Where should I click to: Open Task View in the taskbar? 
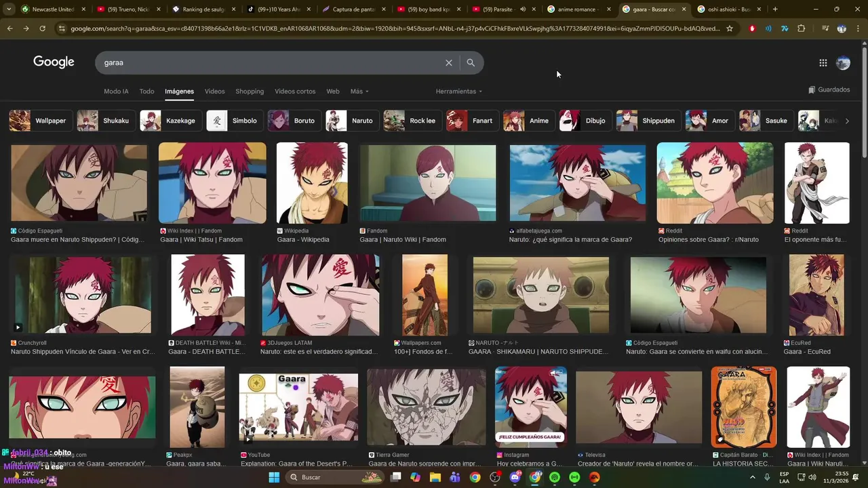pos(395,477)
